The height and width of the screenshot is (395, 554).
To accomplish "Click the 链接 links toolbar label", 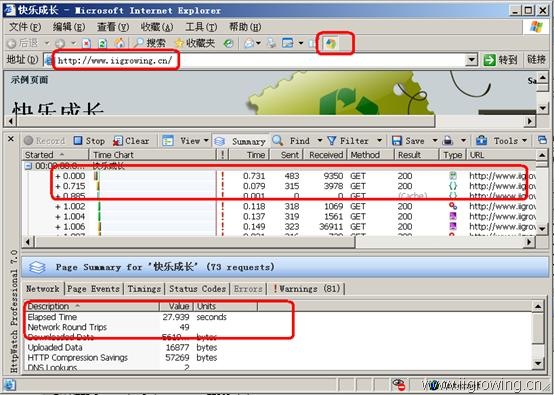I will (536, 60).
